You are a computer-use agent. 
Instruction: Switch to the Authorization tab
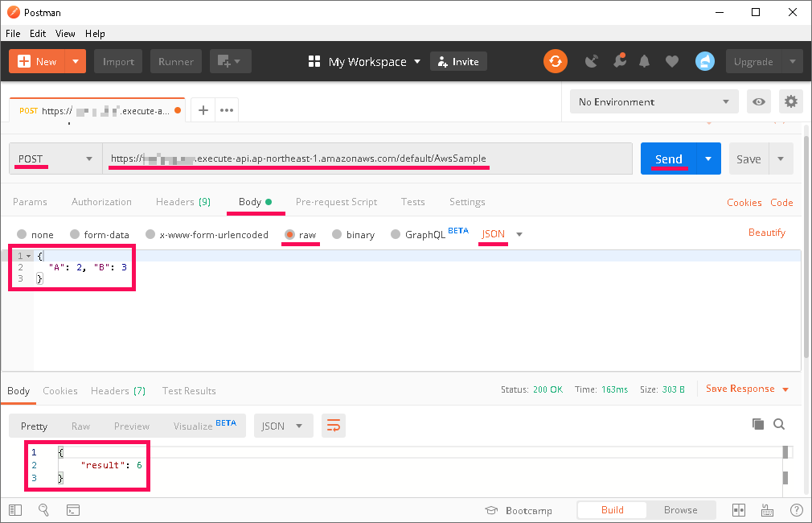point(101,202)
